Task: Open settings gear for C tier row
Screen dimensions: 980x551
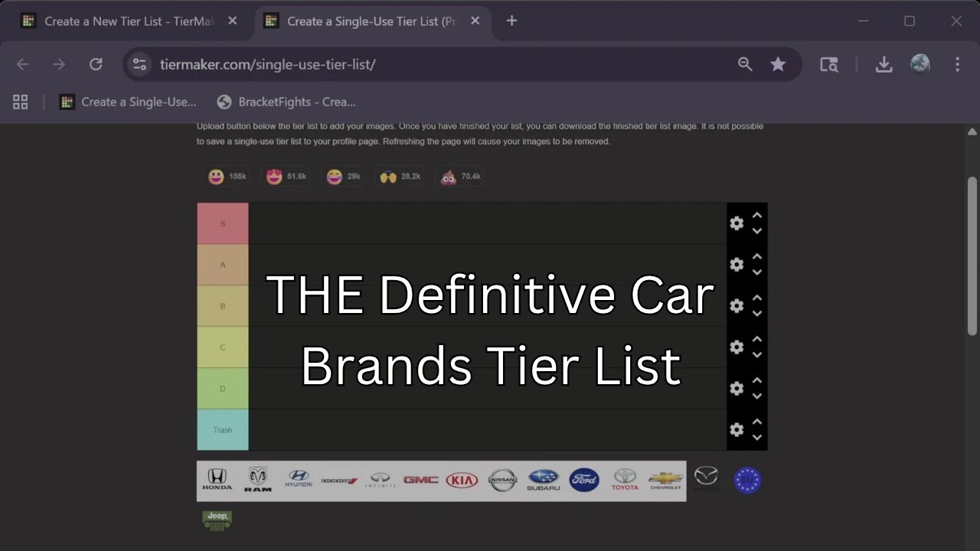Action: click(737, 347)
